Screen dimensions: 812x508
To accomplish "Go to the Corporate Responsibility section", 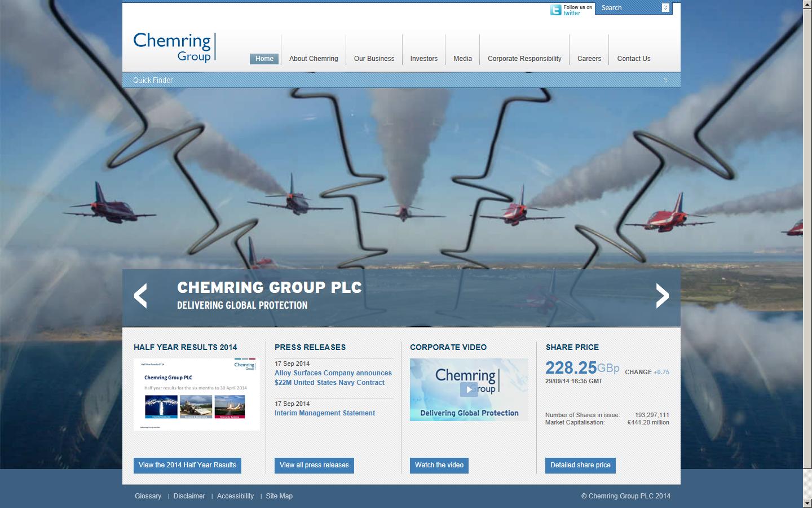I will pos(524,58).
